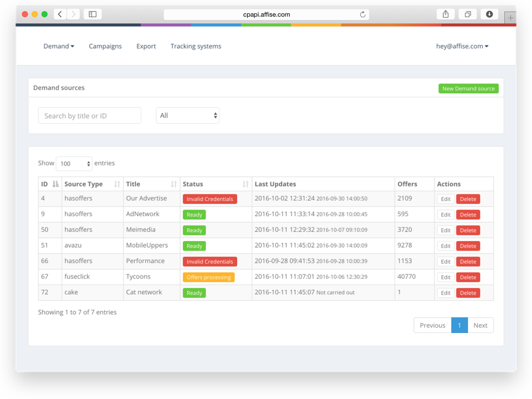Click the Safari back navigation arrow
Viewport: 532px width, 399px height.
point(60,14)
